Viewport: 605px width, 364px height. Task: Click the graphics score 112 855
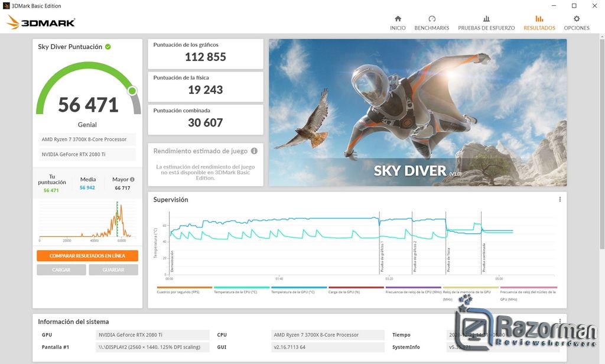tap(205, 57)
